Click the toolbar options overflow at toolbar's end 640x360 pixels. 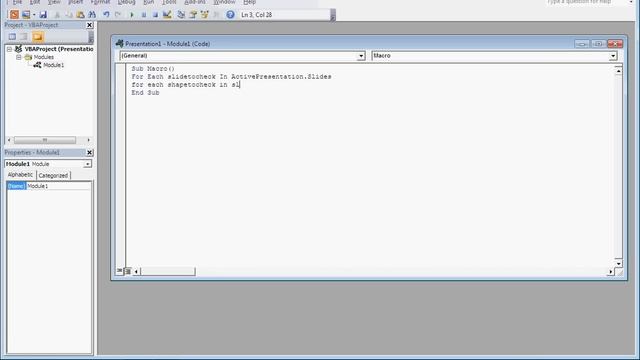333,16
